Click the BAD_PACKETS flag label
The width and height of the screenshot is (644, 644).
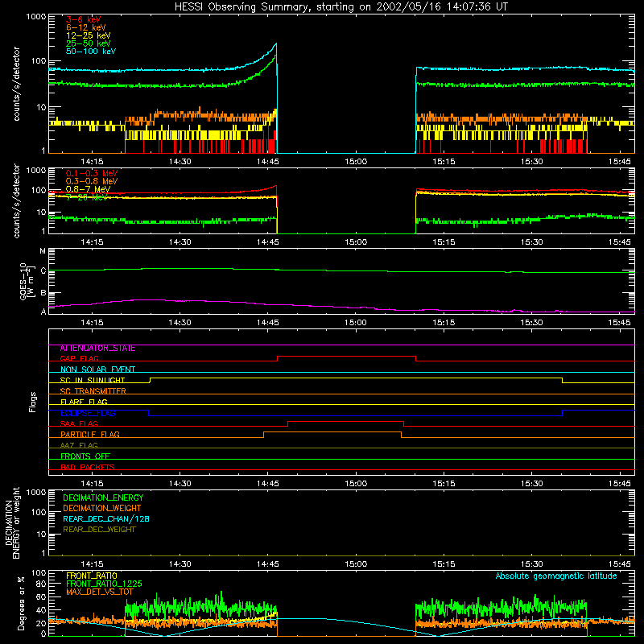coord(88,468)
